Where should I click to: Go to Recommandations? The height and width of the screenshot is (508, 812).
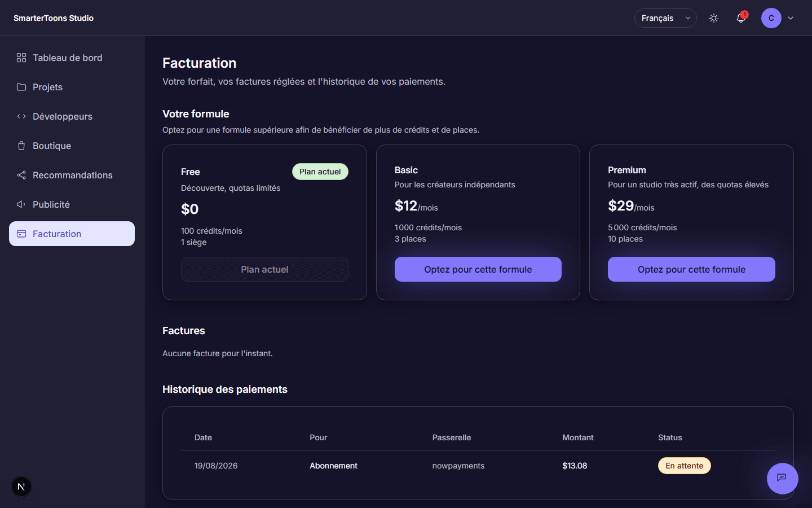[x=72, y=175]
